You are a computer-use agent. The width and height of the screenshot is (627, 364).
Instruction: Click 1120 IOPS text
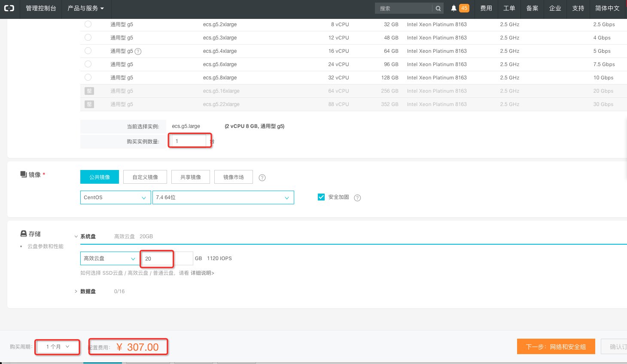tap(219, 258)
